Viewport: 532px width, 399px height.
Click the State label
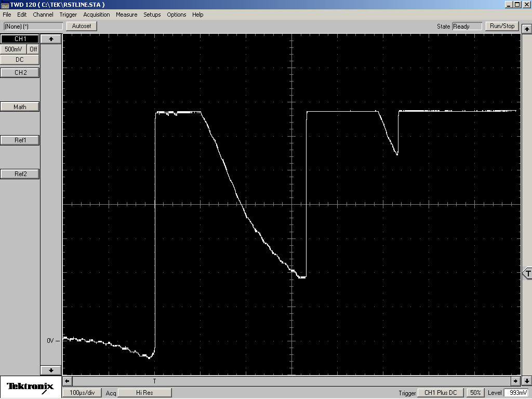[444, 26]
